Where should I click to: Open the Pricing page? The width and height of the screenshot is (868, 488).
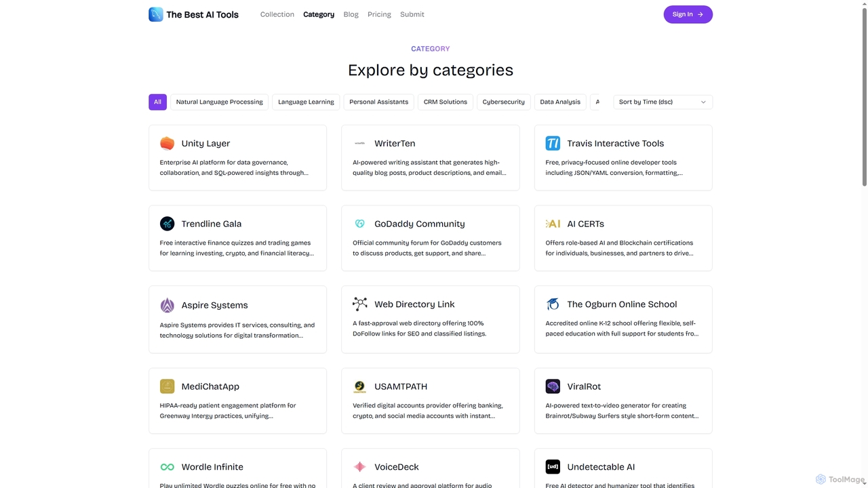pos(379,14)
